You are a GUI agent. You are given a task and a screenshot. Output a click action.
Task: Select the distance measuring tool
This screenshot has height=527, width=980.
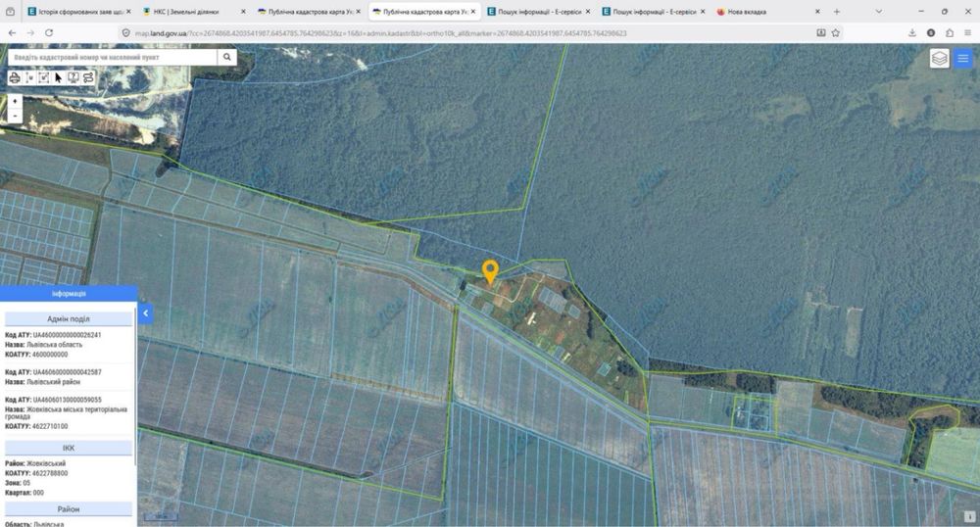[29, 77]
